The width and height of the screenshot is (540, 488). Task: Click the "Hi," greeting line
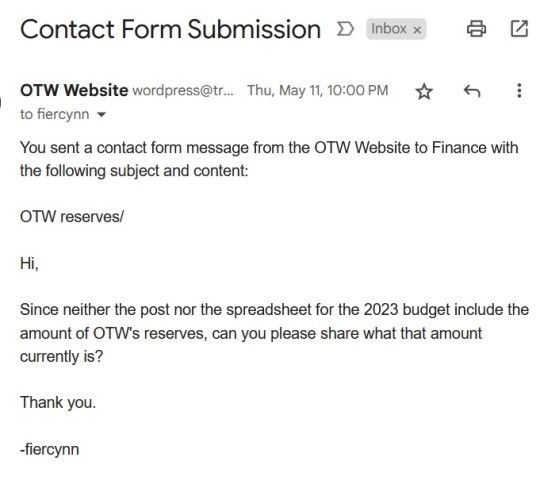point(29,264)
